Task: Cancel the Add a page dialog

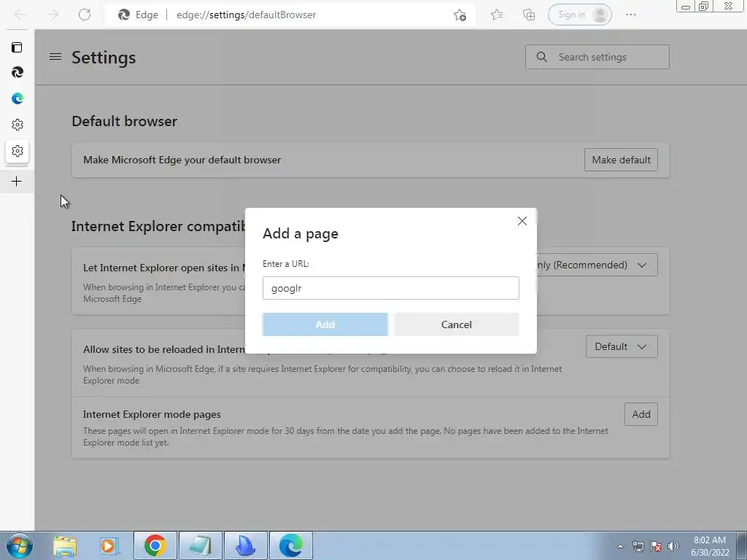Action: click(x=456, y=324)
